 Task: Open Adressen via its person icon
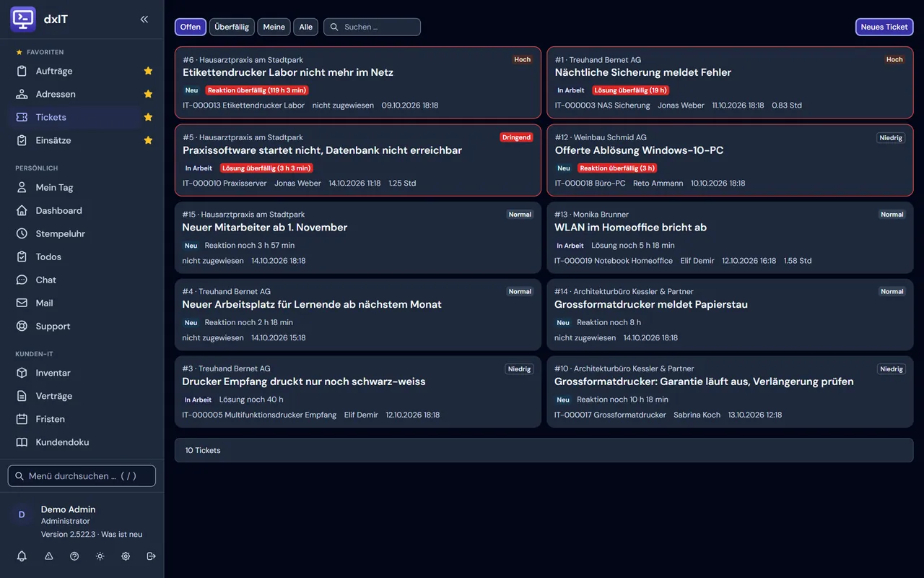click(x=22, y=94)
